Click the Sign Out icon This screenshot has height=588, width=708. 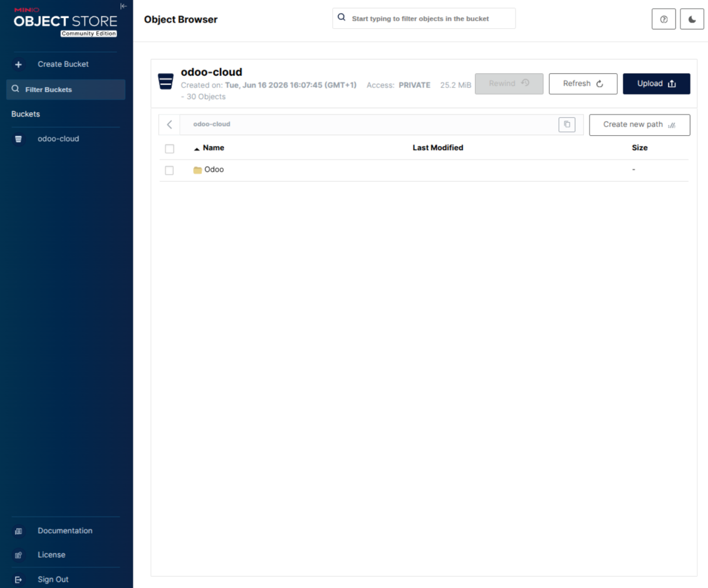click(x=19, y=580)
